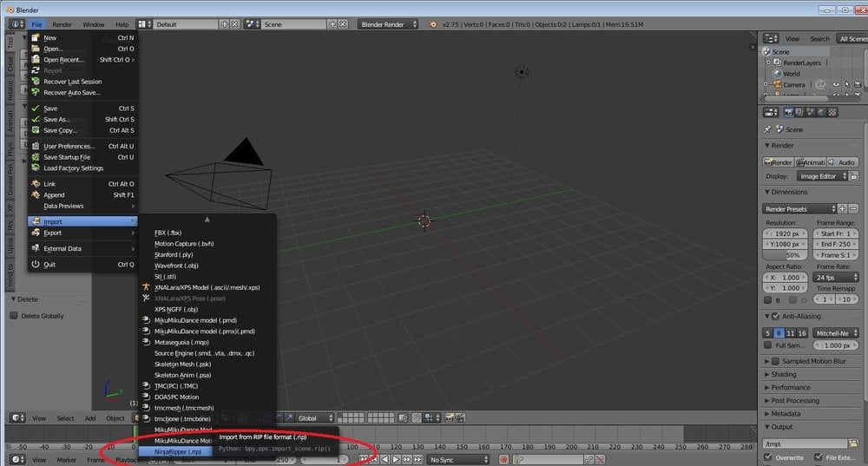Open Render Presets dropdown
Screen dimensions: 868x466
(799, 208)
